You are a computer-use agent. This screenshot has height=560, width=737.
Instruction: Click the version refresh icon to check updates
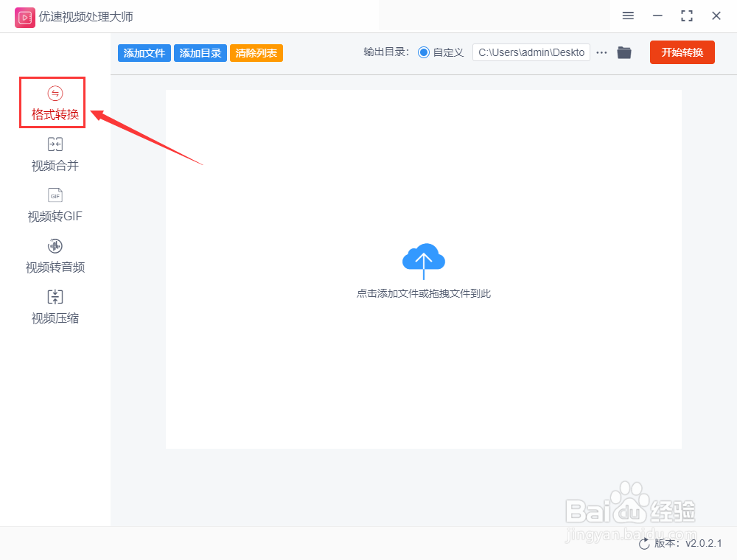[645, 543]
